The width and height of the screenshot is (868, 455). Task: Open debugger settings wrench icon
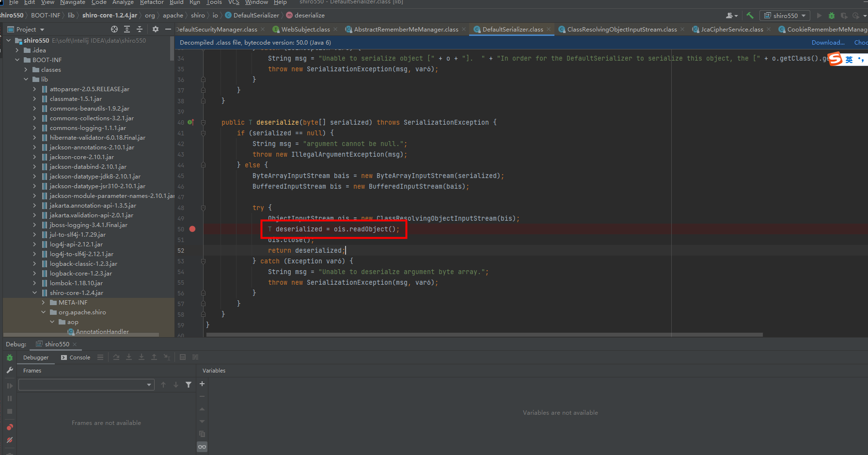click(x=10, y=370)
